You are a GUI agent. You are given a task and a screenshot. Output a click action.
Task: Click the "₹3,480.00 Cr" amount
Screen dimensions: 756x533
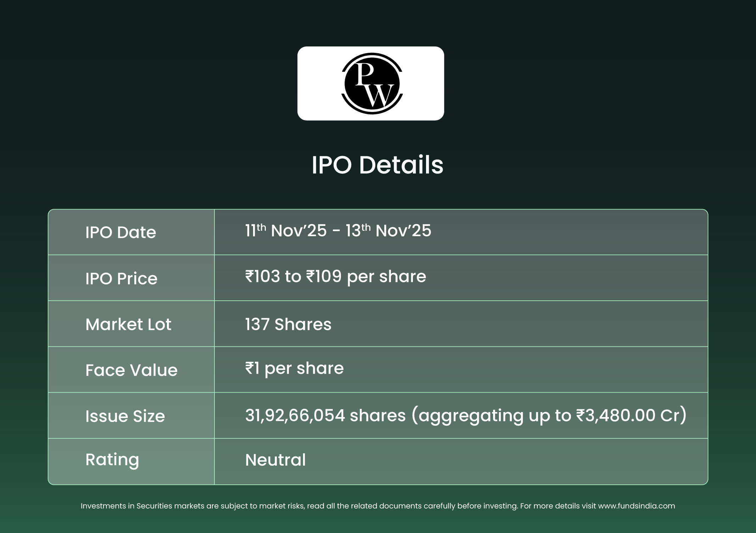point(627,415)
